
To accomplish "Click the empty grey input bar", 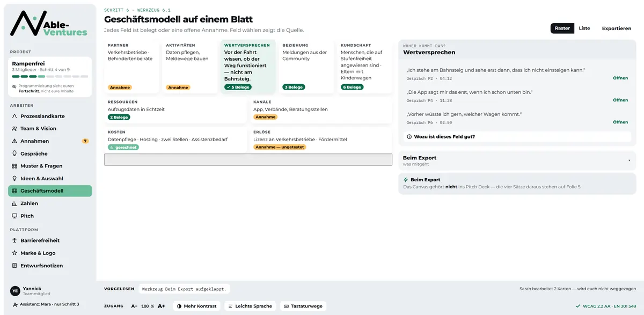I will 248,159.
